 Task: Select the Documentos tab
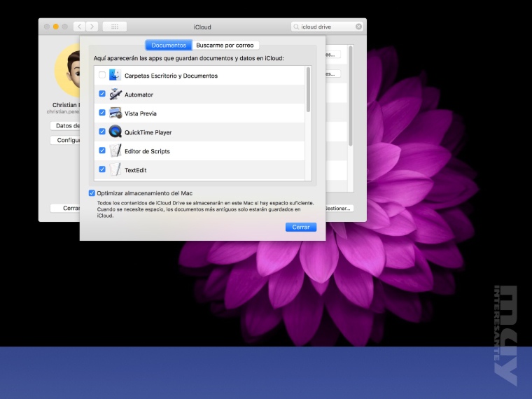coord(169,45)
